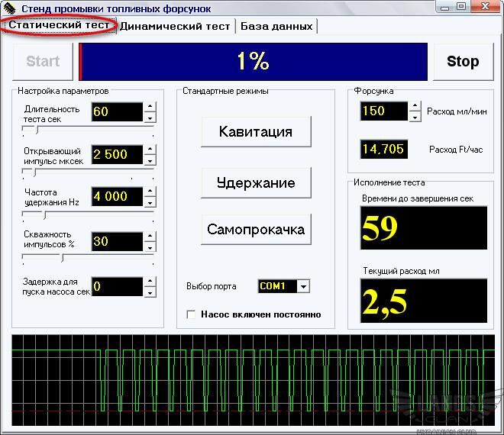
Task: Decrease opening impulse with down arrow
Action: 150,160
